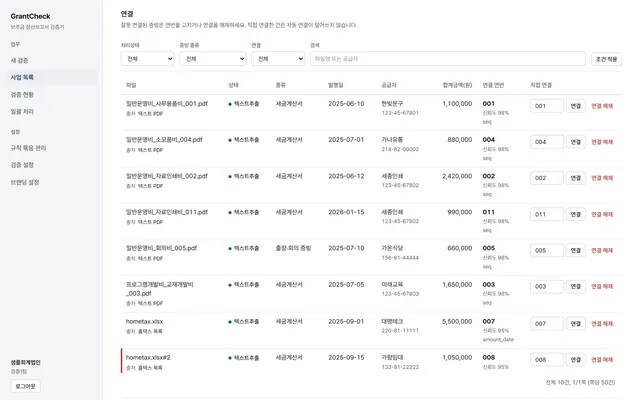This screenshot has width=640, height=400.
Task: Click the direct-link input showing 011
Action: point(547,214)
